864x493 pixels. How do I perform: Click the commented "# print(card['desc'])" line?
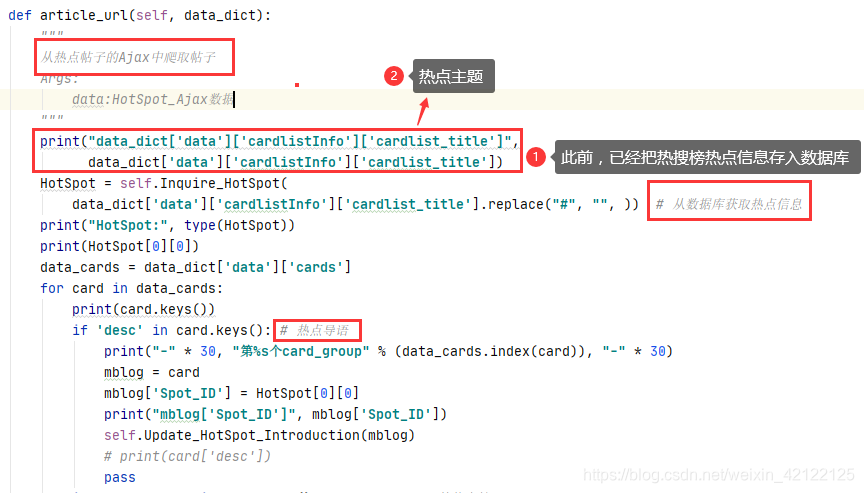(x=187, y=456)
